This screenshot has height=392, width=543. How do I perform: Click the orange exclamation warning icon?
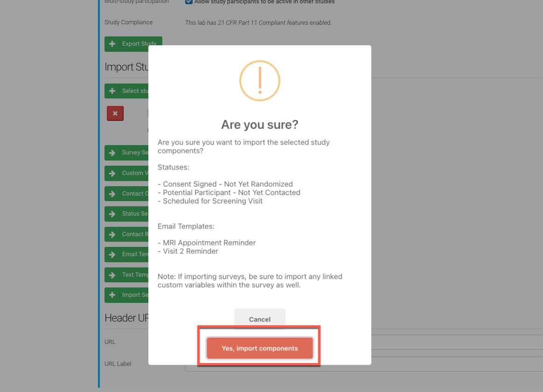tap(259, 81)
